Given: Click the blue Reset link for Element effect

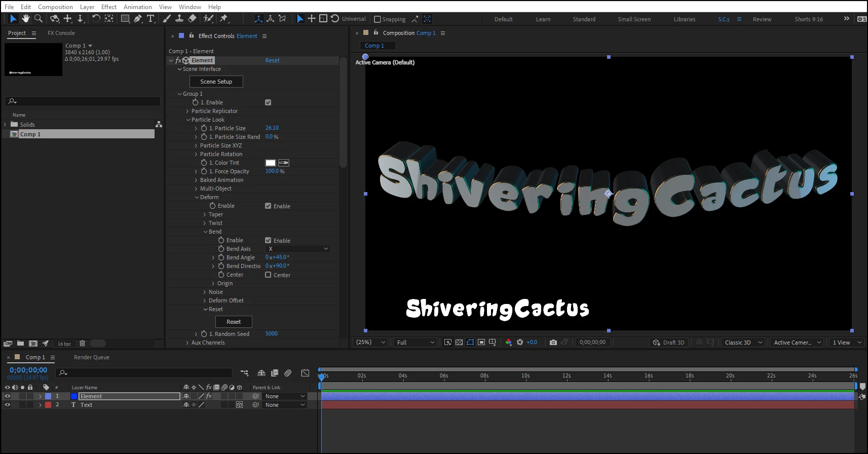Looking at the screenshot, I should (x=272, y=60).
